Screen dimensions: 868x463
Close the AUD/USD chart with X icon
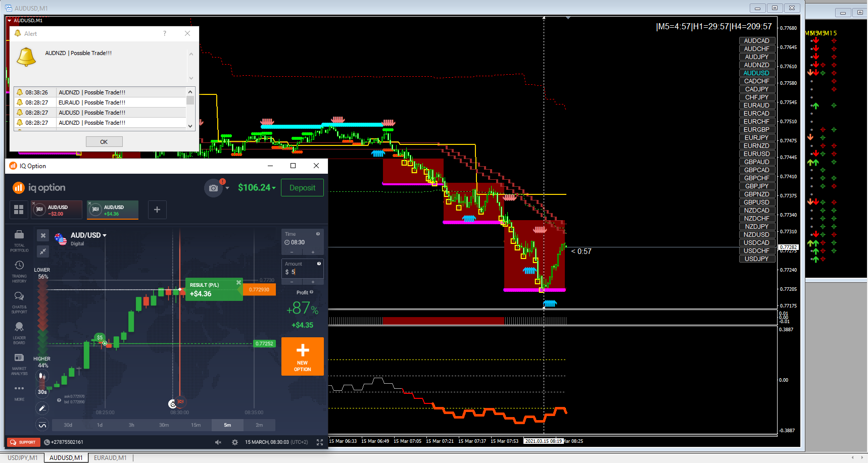(43, 235)
